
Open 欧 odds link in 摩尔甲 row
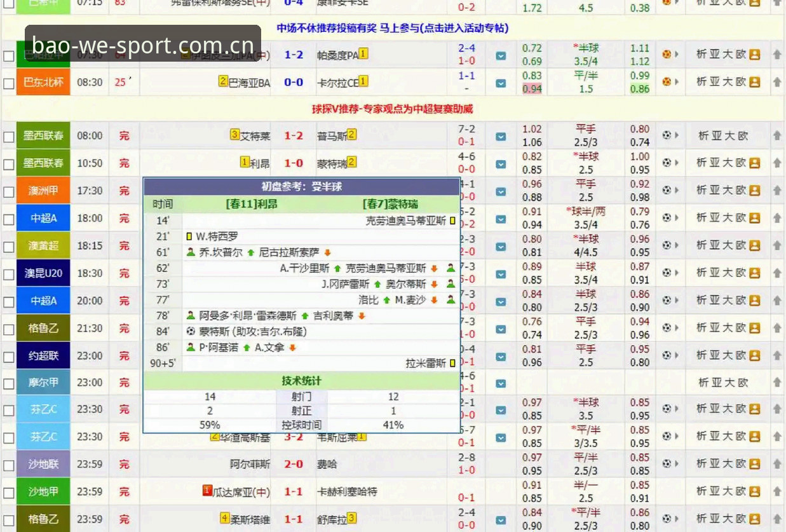(743, 383)
